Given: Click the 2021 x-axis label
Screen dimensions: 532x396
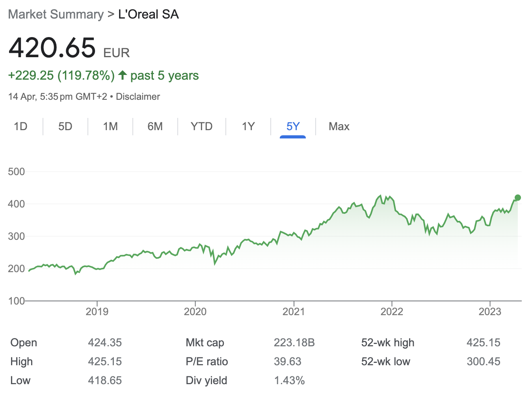Looking at the screenshot, I should 294,312.
